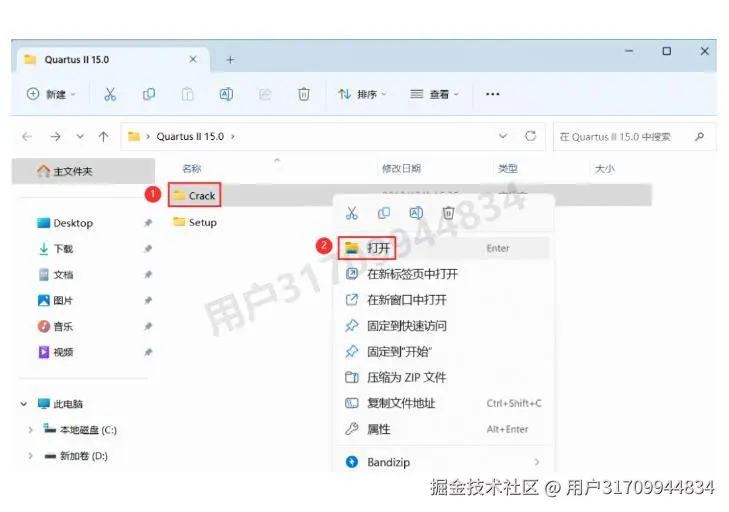Sort by Size (大小) column header

[x=604, y=168]
